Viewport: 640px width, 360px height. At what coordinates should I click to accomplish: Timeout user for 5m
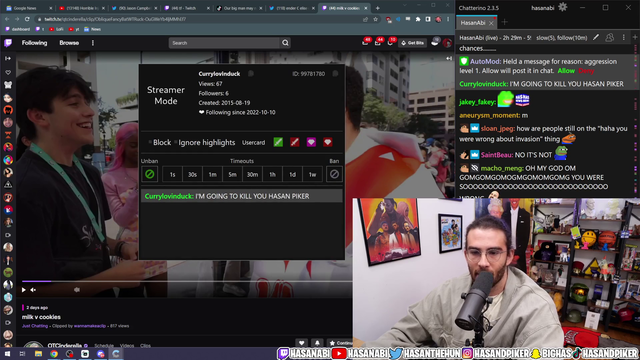pos(232,174)
